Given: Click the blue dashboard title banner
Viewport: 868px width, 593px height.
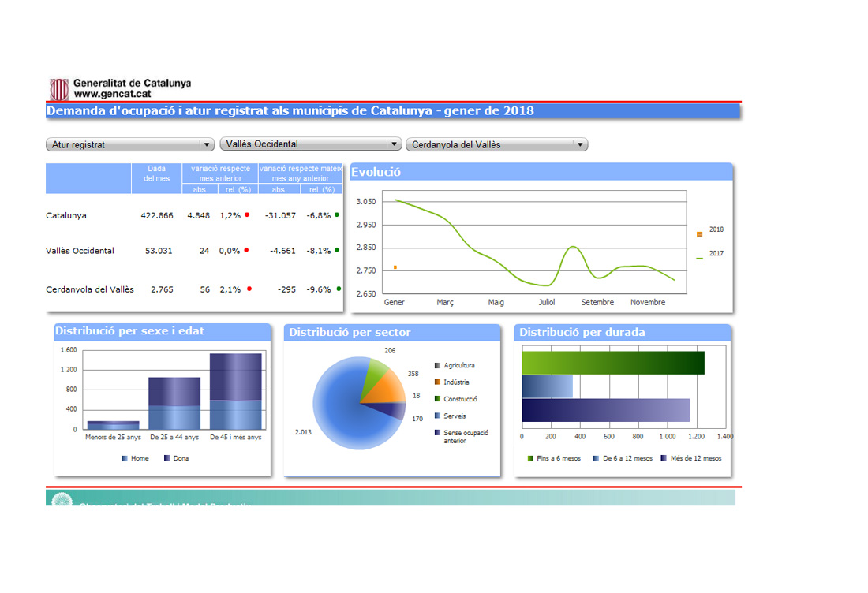Looking at the screenshot, I should 392,110.
